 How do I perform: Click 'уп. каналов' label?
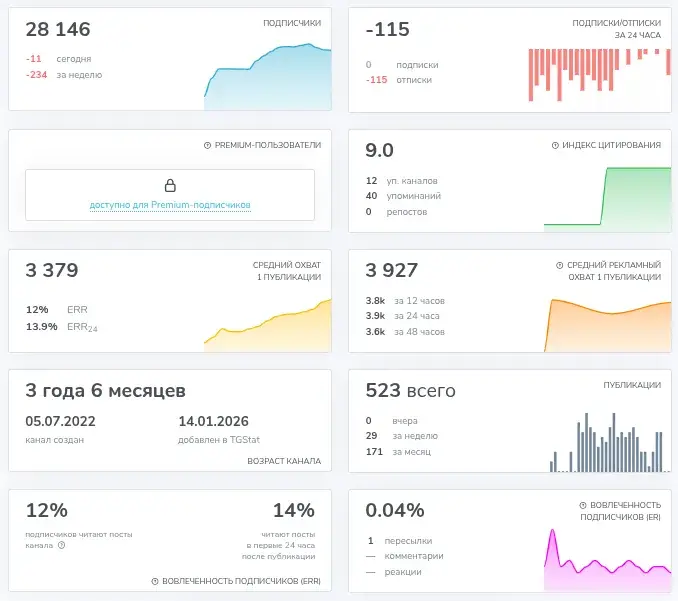pyautogui.click(x=412, y=181)
